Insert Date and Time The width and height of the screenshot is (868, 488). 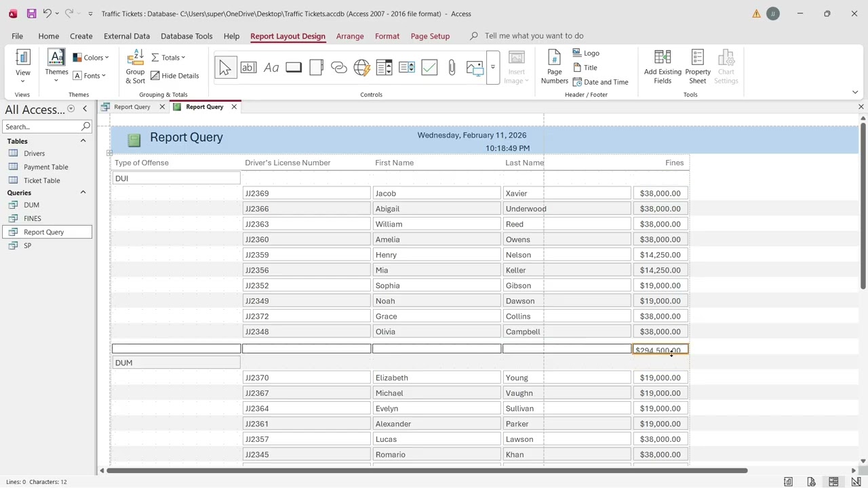601,82
